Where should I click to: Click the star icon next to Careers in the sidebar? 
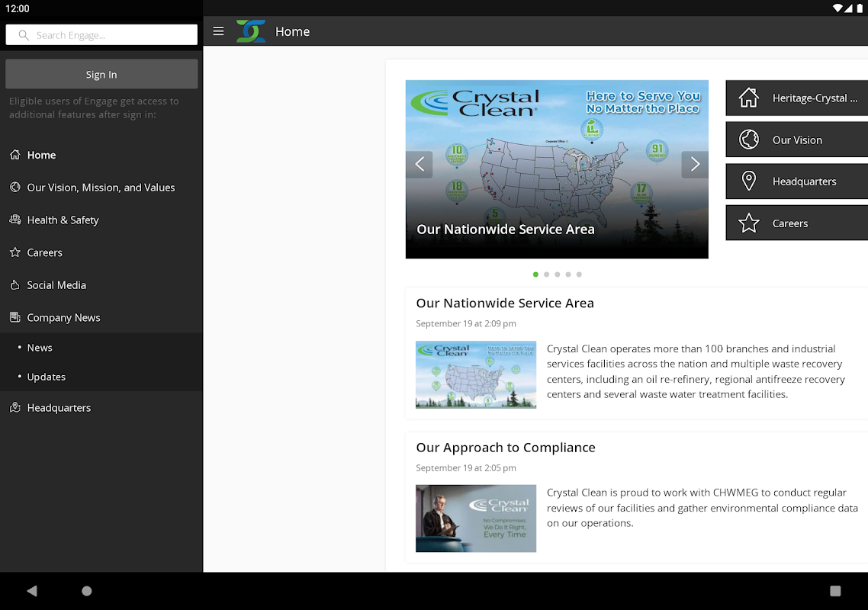coord(15,252)
